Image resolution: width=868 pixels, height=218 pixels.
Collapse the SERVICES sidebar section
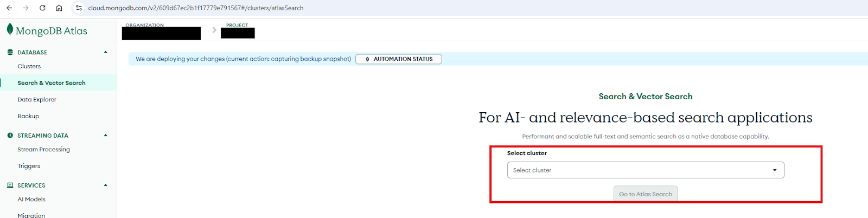(x=106, y=185)
